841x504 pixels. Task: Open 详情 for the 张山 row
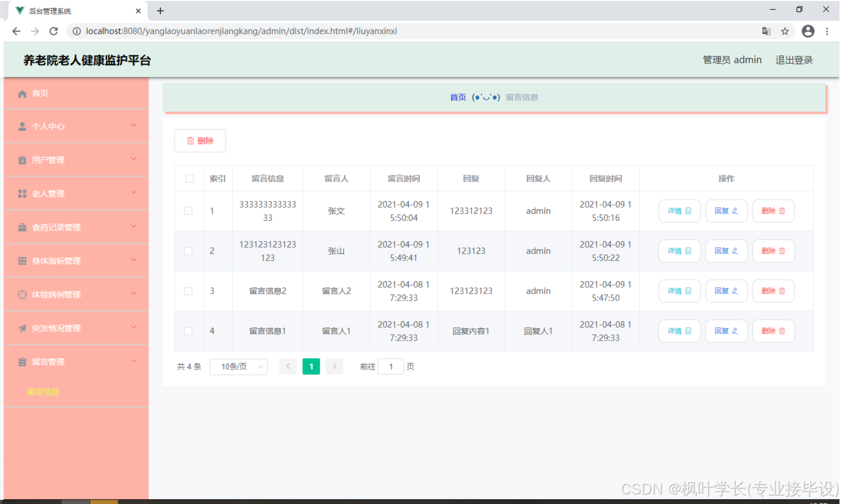coord(679,251)
